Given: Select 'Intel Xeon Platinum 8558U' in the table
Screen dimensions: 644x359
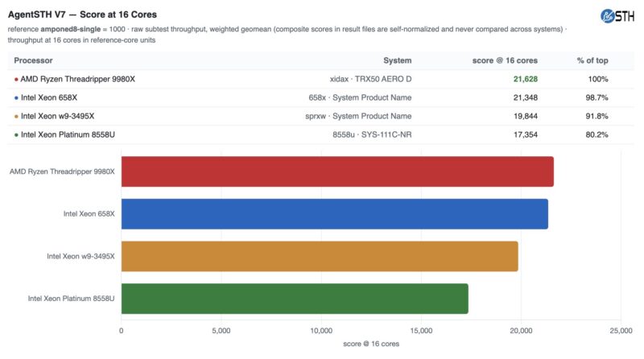Looking at the screenshot, I should (x=68, y=134).
